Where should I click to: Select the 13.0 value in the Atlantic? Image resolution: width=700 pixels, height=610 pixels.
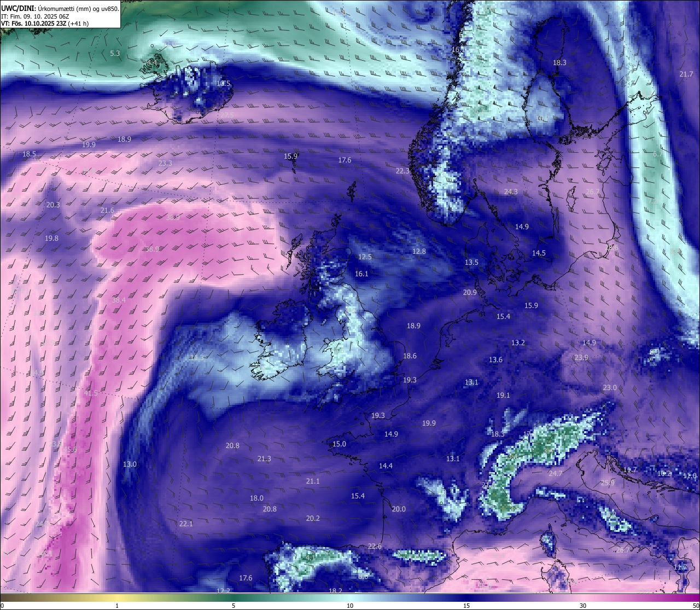pos(130,464)
